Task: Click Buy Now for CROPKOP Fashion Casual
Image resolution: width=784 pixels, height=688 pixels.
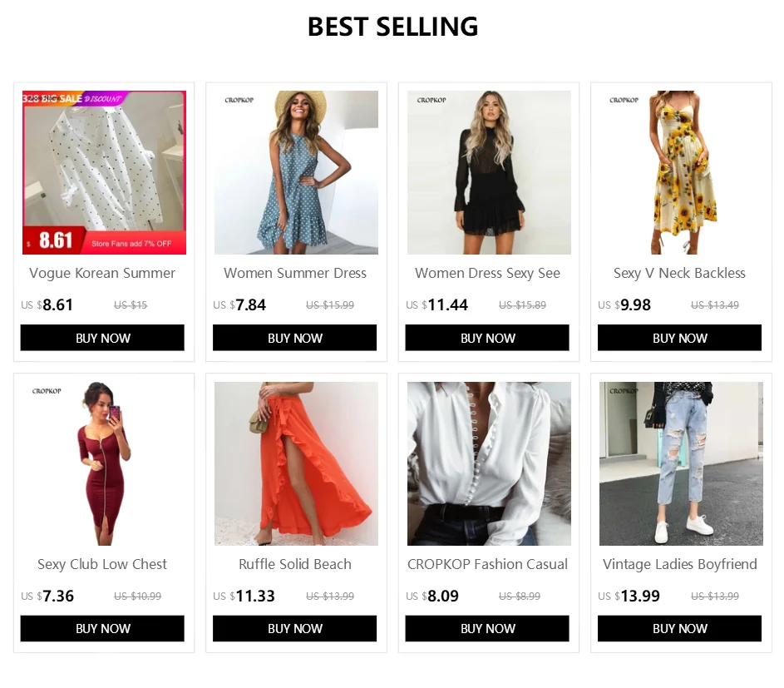Action: (487, 628)
